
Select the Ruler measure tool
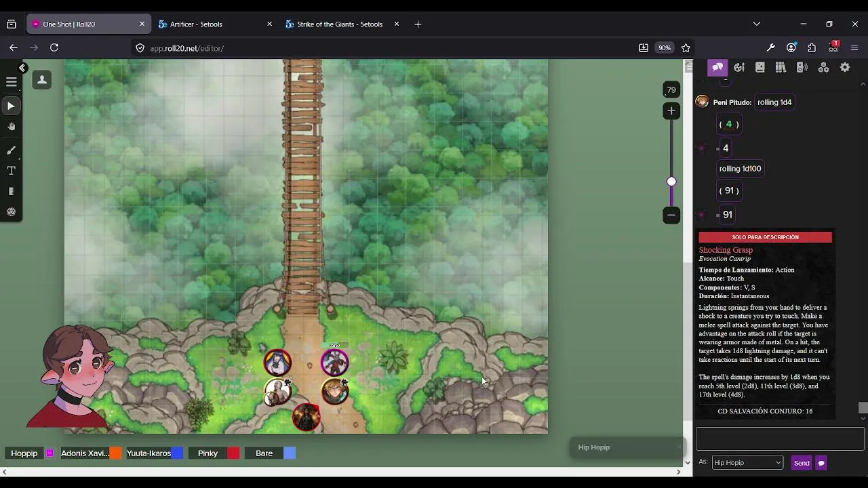pyautogui.click(x=11, y=192)
